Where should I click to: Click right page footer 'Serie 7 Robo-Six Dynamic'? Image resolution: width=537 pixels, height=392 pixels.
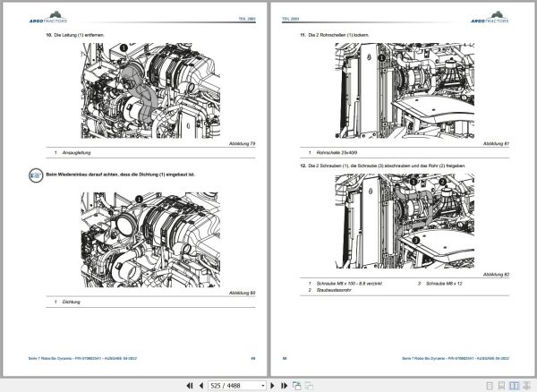coord(456,359)
